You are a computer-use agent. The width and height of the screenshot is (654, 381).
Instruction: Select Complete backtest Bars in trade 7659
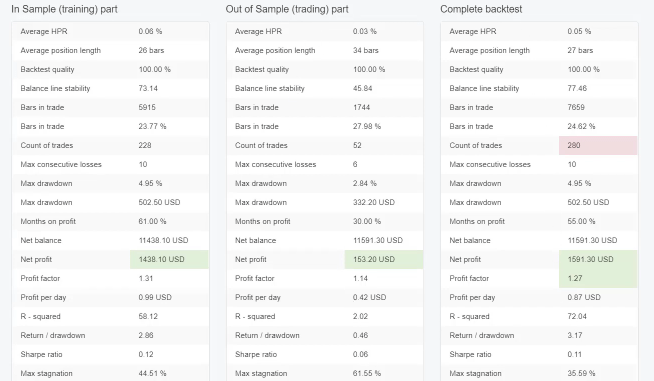[x=576, y=107]
